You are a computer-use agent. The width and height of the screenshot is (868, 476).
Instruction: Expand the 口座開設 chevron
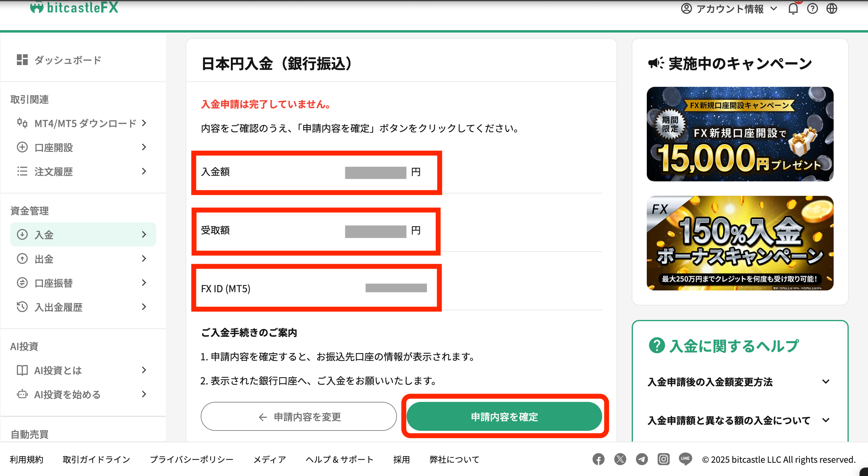pos(144,147)
